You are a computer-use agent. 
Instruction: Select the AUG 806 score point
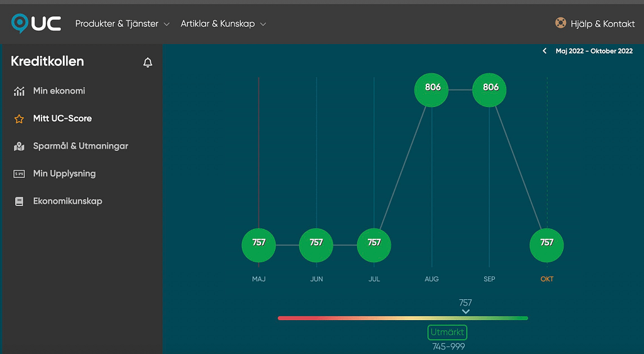432,89
